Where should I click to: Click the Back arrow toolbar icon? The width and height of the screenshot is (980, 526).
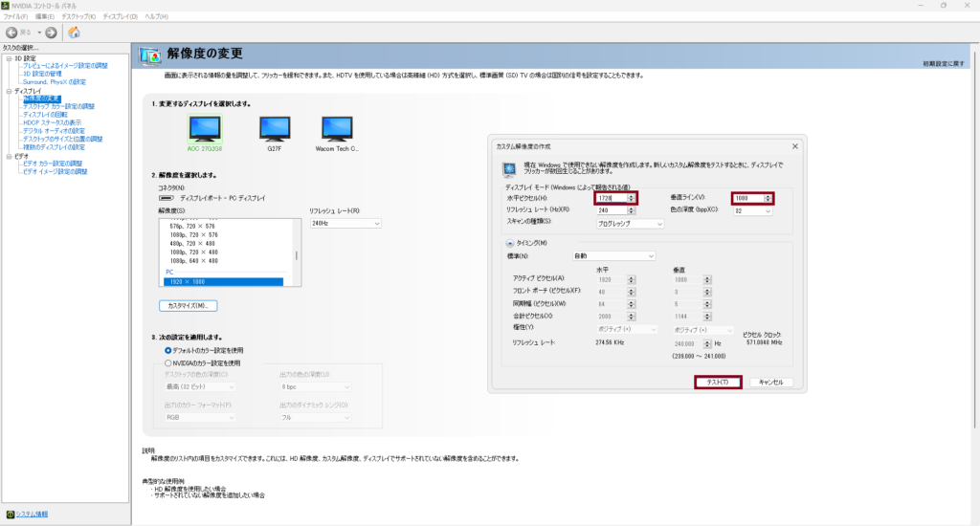(x=13, y=33)
